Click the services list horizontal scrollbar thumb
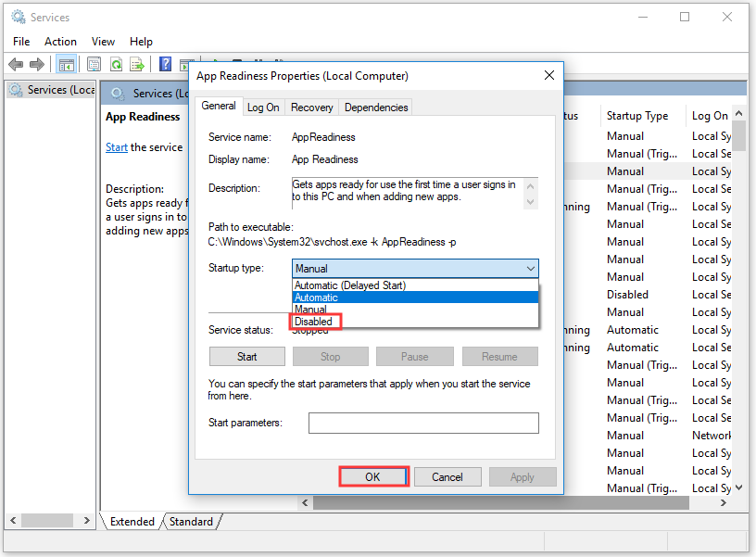This screenshot has width=756, height=557. pyautogui.click(x=500, y=503)
